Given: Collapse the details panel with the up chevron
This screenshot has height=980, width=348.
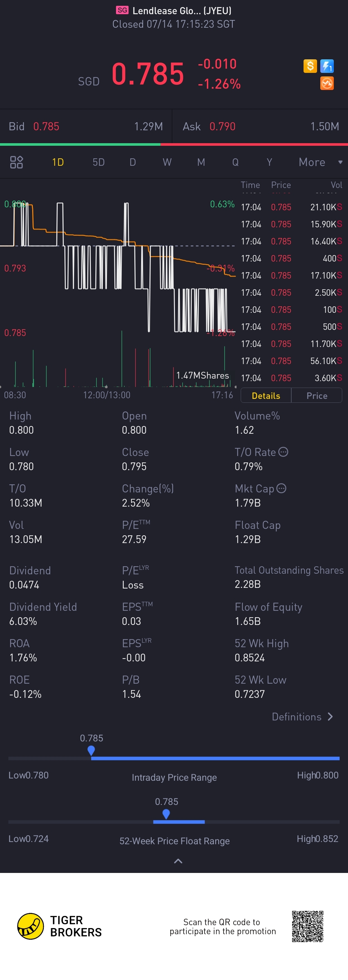Looking at the screenshot, I should 178,861.
